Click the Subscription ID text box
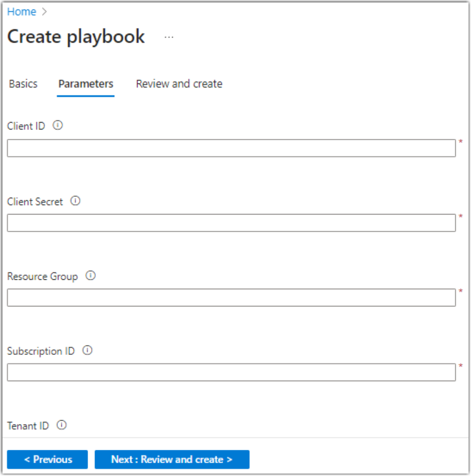Viewport: 471px width, 476px height. (x=231, y=372)
